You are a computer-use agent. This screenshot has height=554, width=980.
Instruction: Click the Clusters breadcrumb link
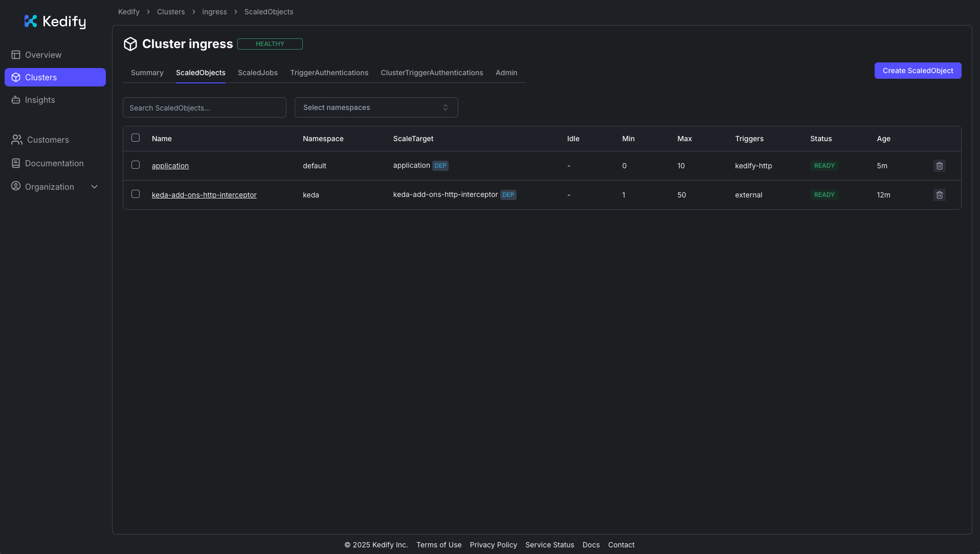[x=171, y=12]
